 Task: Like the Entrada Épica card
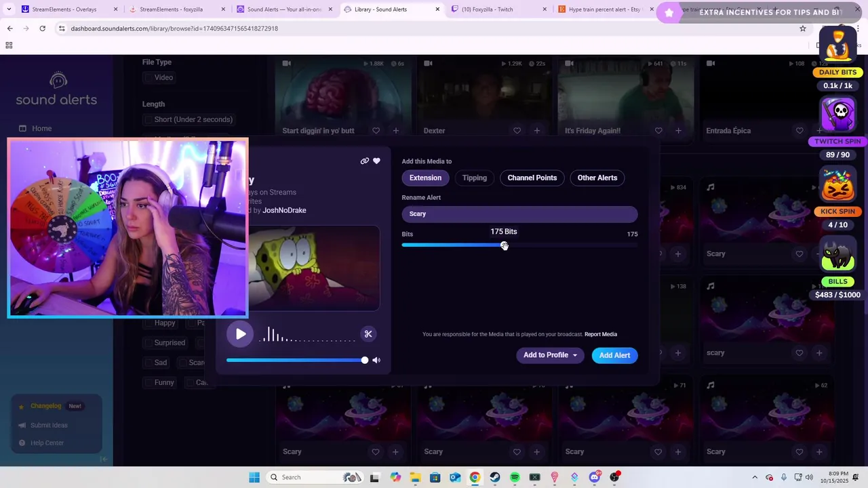[x=800, y=130]
